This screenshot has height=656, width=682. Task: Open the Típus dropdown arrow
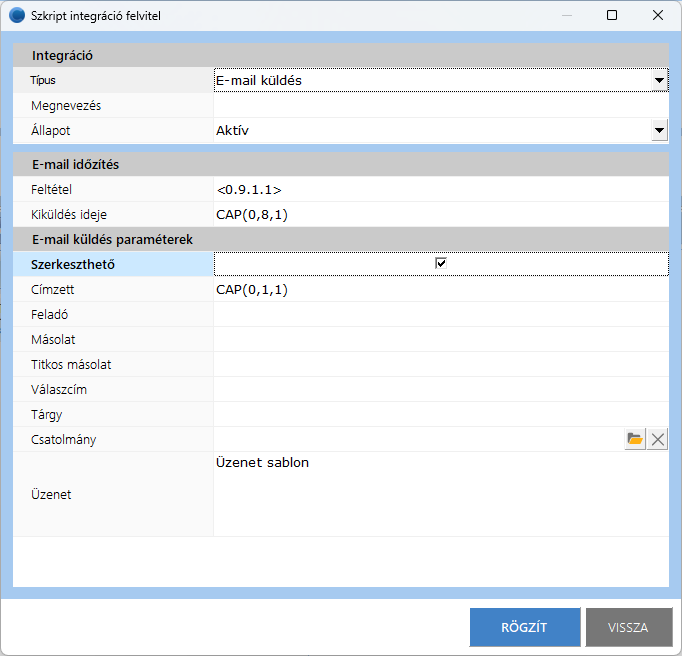pos(659,80)
